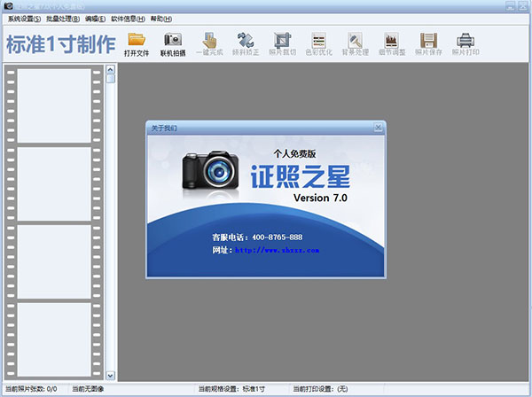Click the 标准1寸制作 heading
The image size is (532, 397).
(x=61, y=44)
